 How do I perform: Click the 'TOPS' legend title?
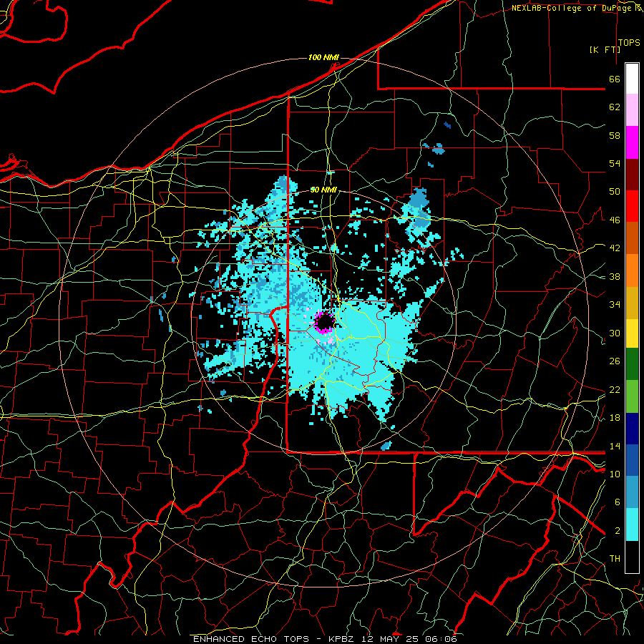[x=629, y=43]
